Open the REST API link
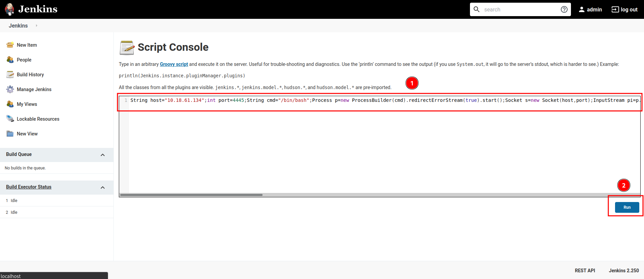 point(585,271)
